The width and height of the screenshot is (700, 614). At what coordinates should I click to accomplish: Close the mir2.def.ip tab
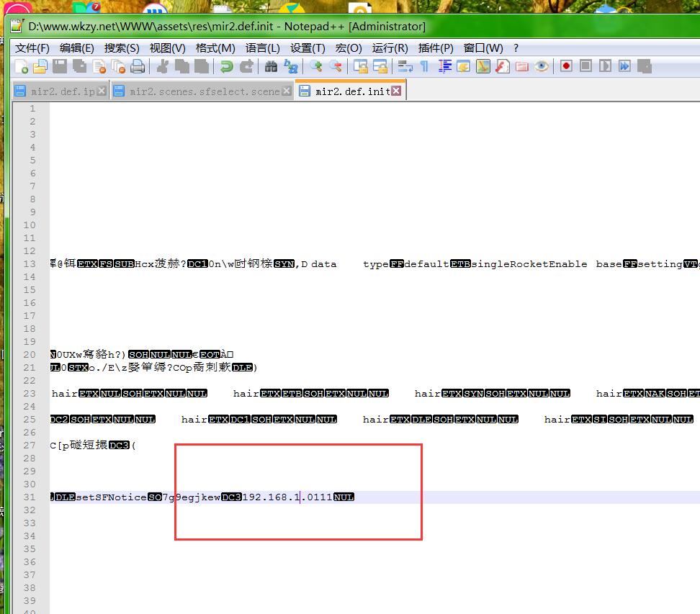click(102, 91)
